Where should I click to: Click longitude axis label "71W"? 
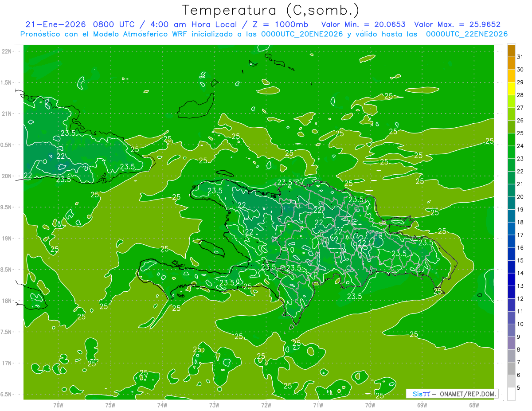point(318,405)
